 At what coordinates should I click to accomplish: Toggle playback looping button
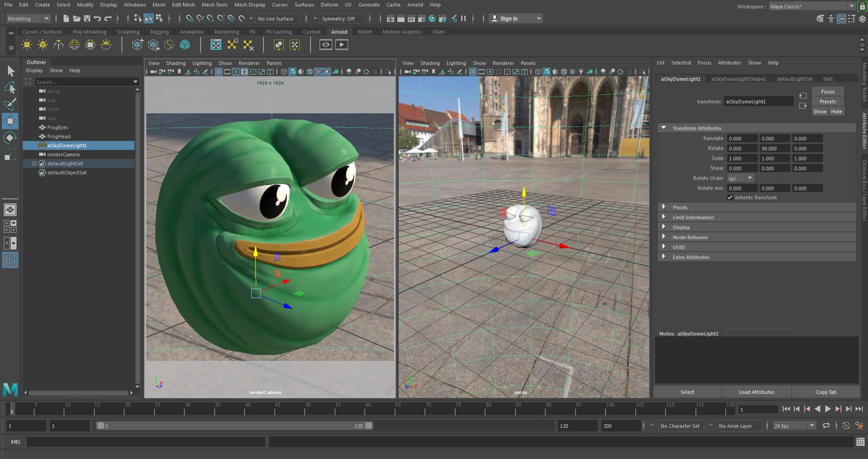tap(826, 426)
